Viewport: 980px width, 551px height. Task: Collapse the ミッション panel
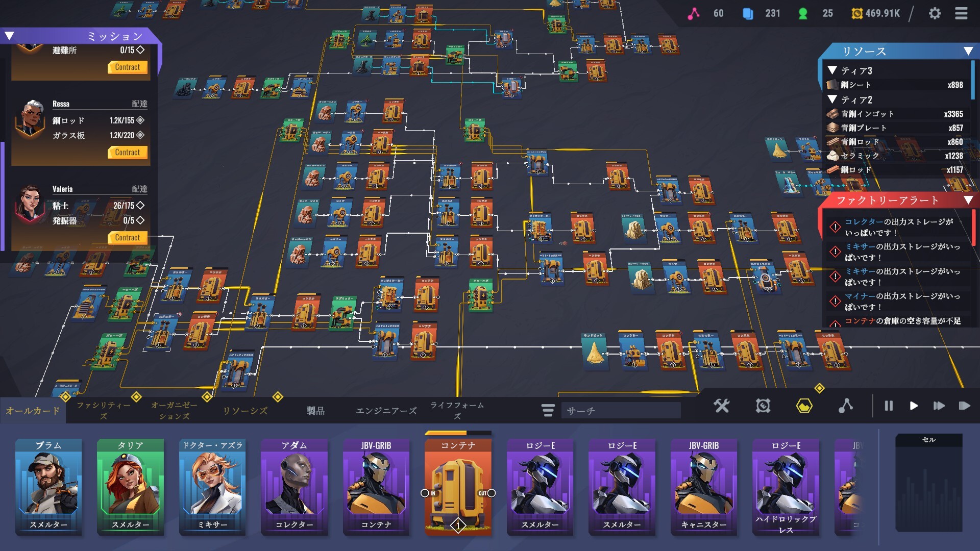[9, 36]
